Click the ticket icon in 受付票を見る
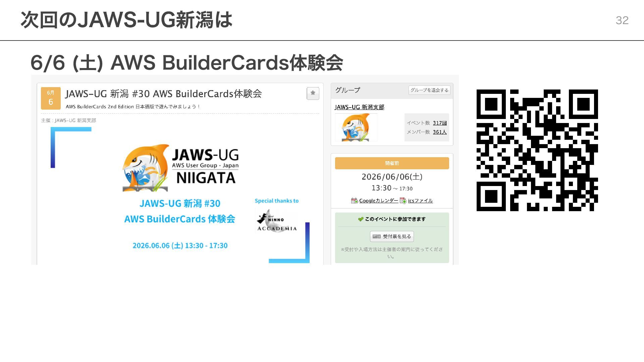 pos(377,236)
